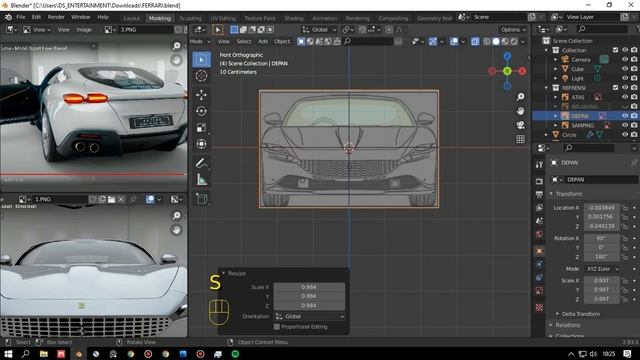The height and width of the screenshot is (360, 640).
Task: Open the Select menu in 3D viewport
Action: tap(244, 41)
